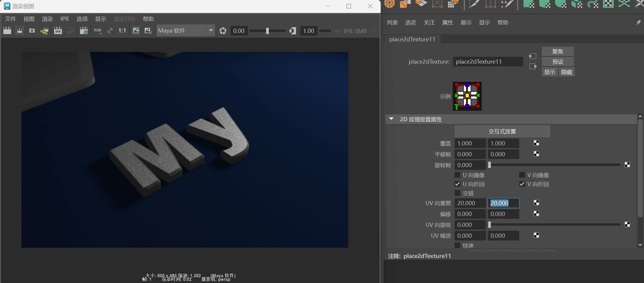Click the orange planar mapping square icon
Image resolution: width=644 pixels, height=283 pixels.
(x=405, y=4)
